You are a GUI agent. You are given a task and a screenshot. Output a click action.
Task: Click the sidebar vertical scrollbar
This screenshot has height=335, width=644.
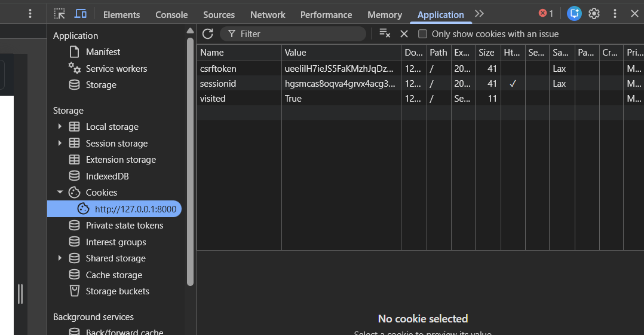[x=190, y=161]
